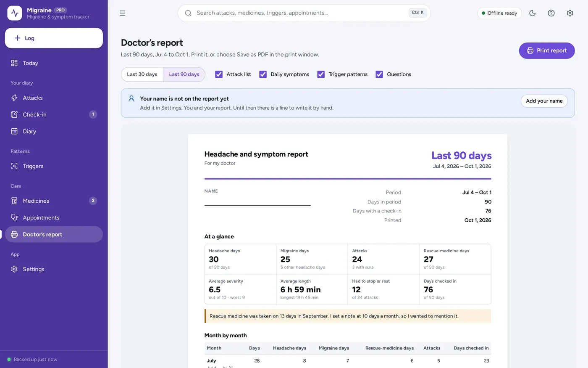Click the Medicines badge showing 2
Screen dimensions: 588x368
[93, 201]
